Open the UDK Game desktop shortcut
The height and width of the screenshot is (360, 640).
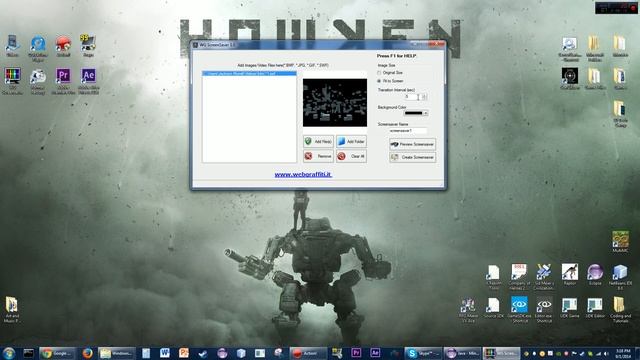(570, 308)
